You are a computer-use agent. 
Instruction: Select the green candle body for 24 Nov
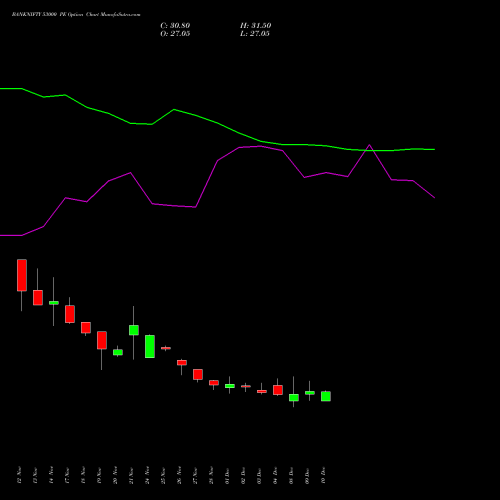[x=150, y=346]
